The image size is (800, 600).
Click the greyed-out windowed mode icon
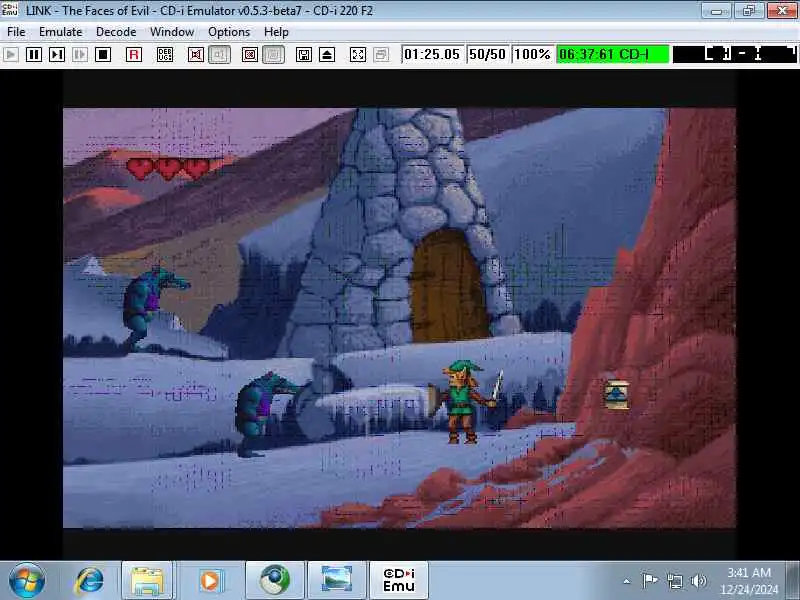point(381,55)
